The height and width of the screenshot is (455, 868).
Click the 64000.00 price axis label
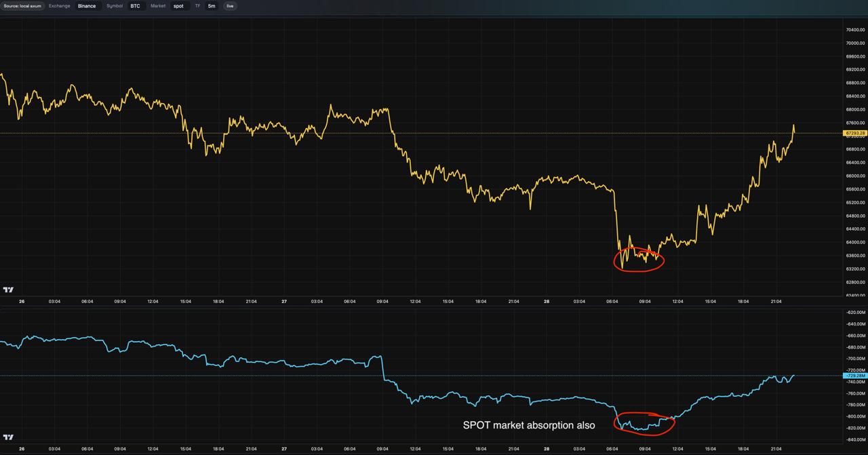tap(854, 242)
